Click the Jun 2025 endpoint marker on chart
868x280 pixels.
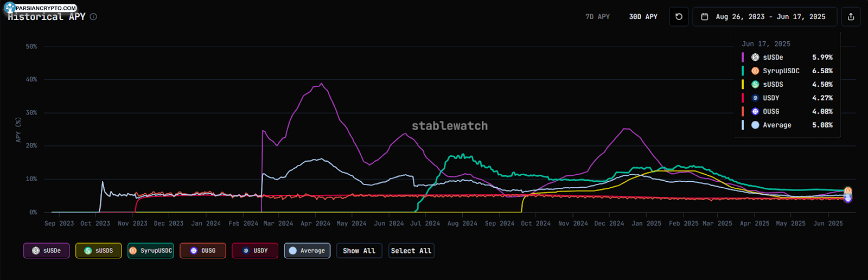[848, 194]
